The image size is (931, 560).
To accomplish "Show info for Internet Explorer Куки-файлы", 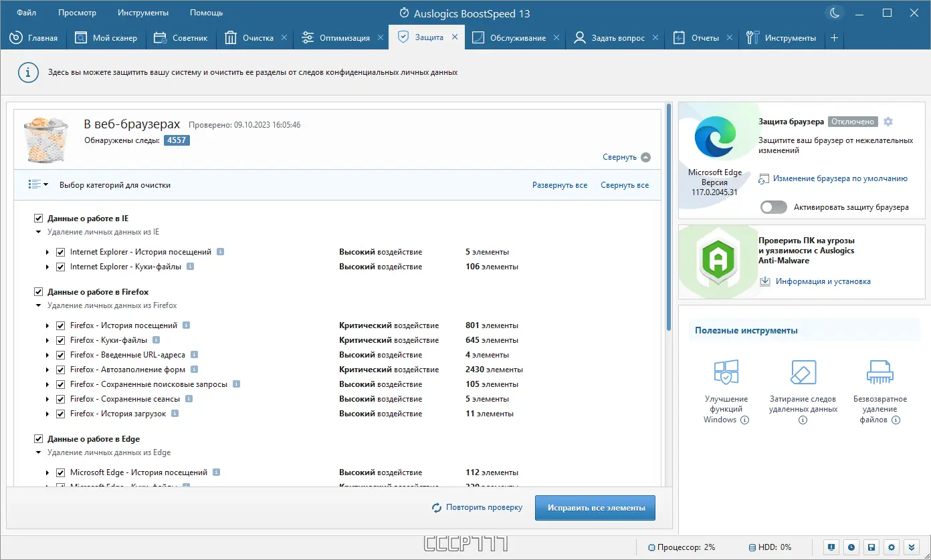I will (191, 267).
